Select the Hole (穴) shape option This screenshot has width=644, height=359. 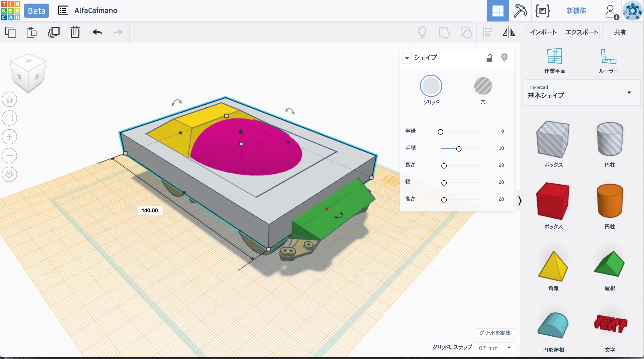tap(483, 86)
